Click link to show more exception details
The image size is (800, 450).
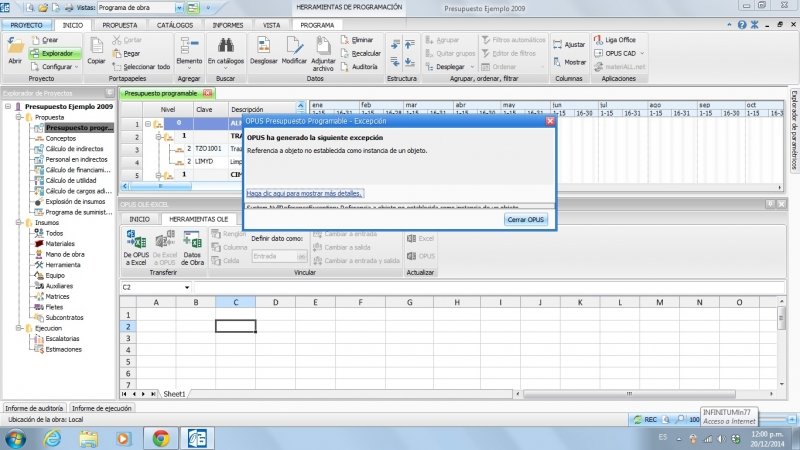coord(305,193)
